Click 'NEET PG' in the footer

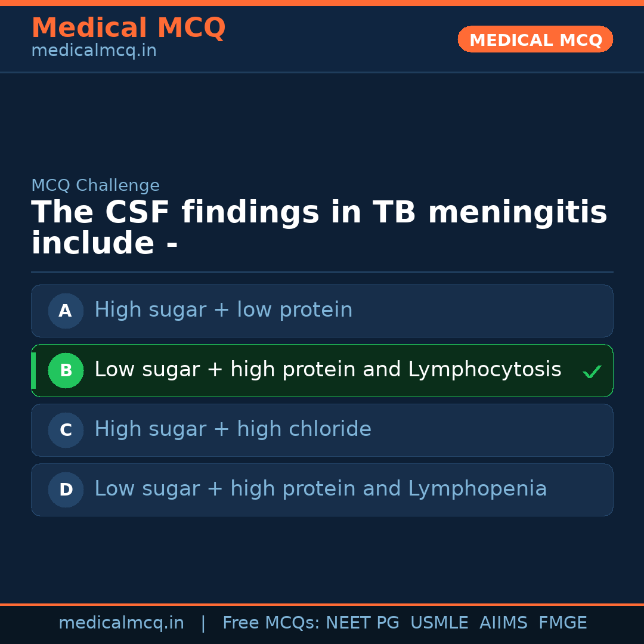[363, 623]
